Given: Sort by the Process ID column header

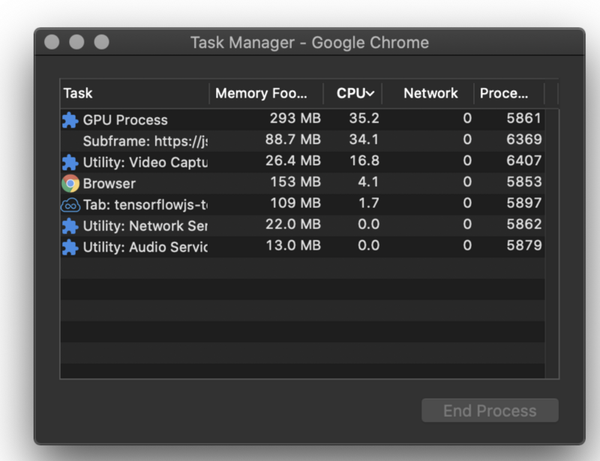Looking at the screenshot, I should click(x=509, y=93).
